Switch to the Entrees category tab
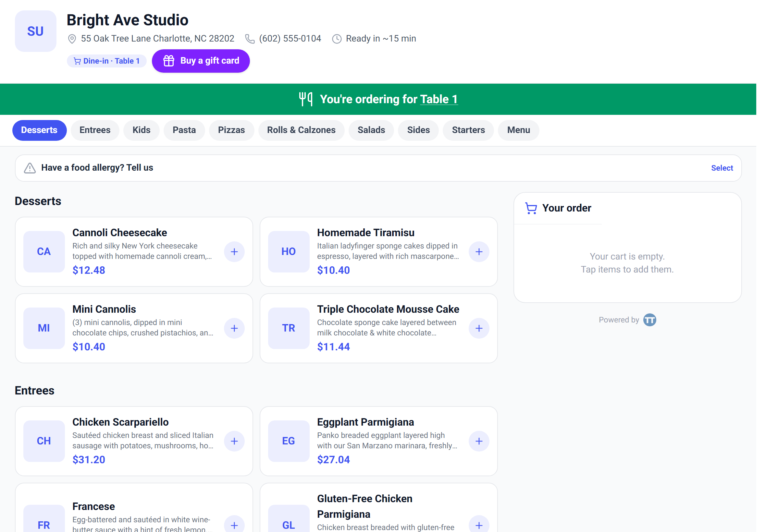 coord(95,130)
